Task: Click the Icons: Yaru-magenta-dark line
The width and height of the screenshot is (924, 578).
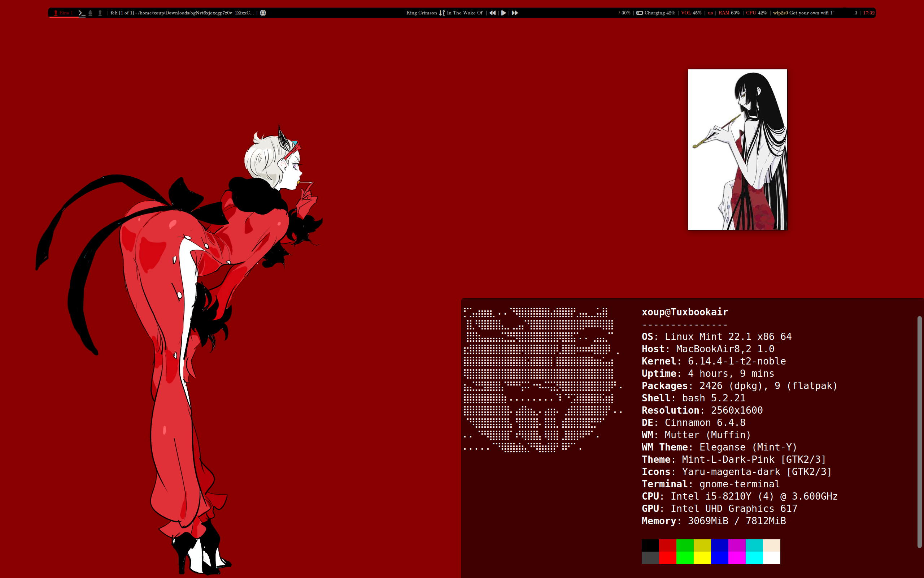Action: [737, 471]
